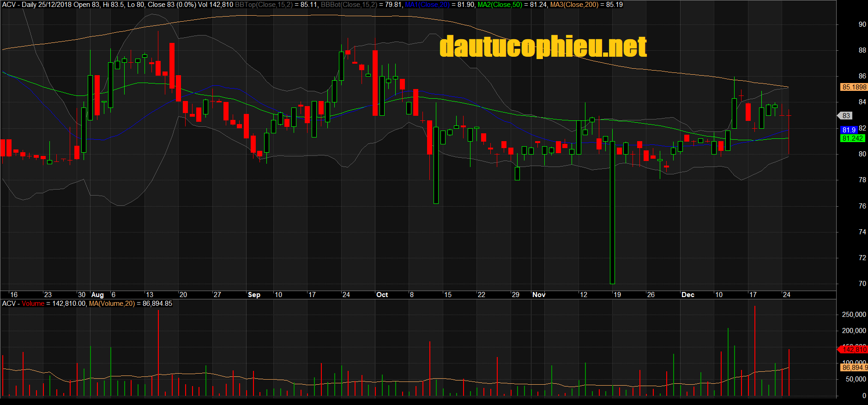Click the green 81.242 price tag
Screen dimensions: 868x405
852,138
